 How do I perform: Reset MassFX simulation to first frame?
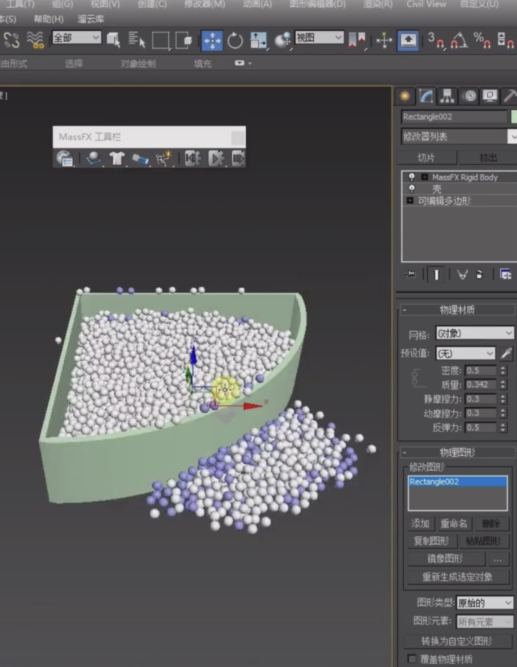pos(192,158)
